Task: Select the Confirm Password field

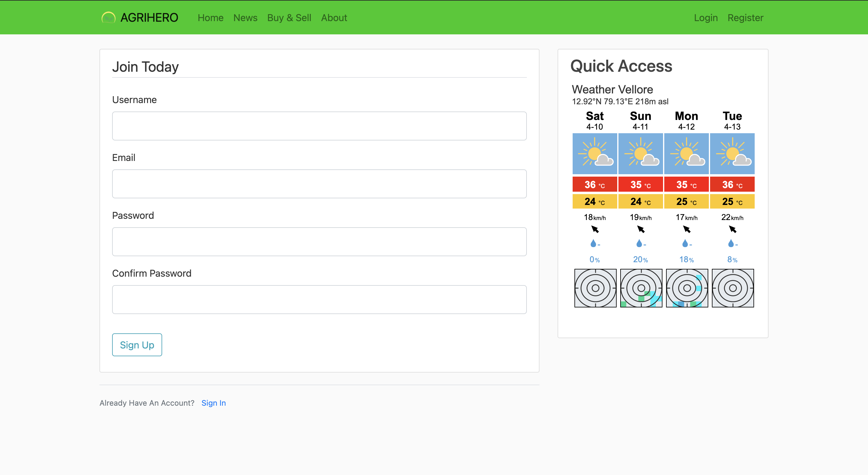Action: [319, 300]
